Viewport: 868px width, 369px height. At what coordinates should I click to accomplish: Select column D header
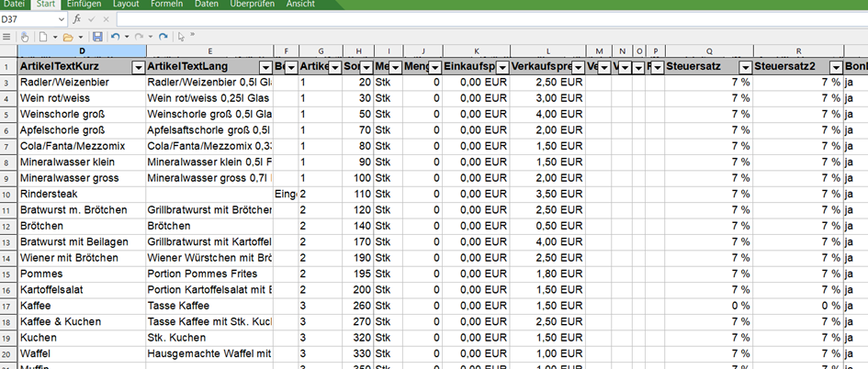pyautogui.click(x=82, y=50)
